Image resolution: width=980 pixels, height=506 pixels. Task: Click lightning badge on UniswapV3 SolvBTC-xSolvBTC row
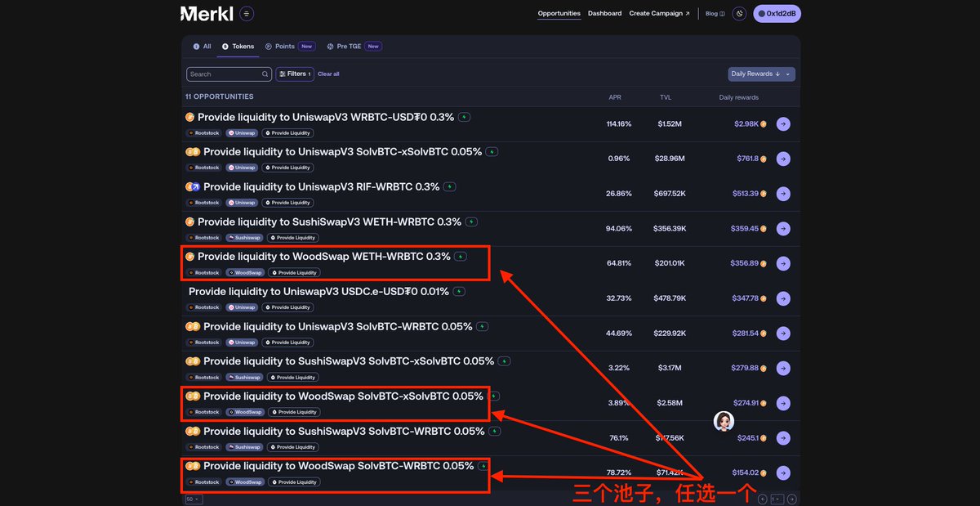pyautogui.click(x=492, y=151)
